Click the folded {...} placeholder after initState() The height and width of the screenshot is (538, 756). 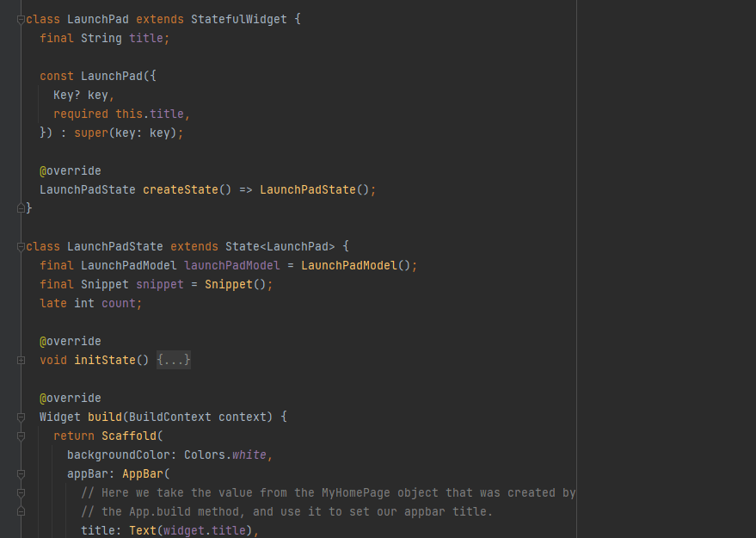pos(174,360)
